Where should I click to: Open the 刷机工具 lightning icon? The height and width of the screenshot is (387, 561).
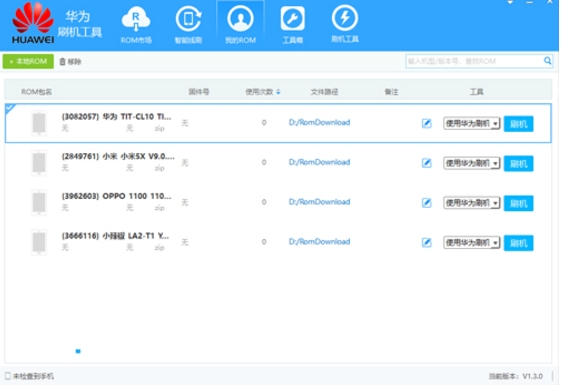click(345, 18)
